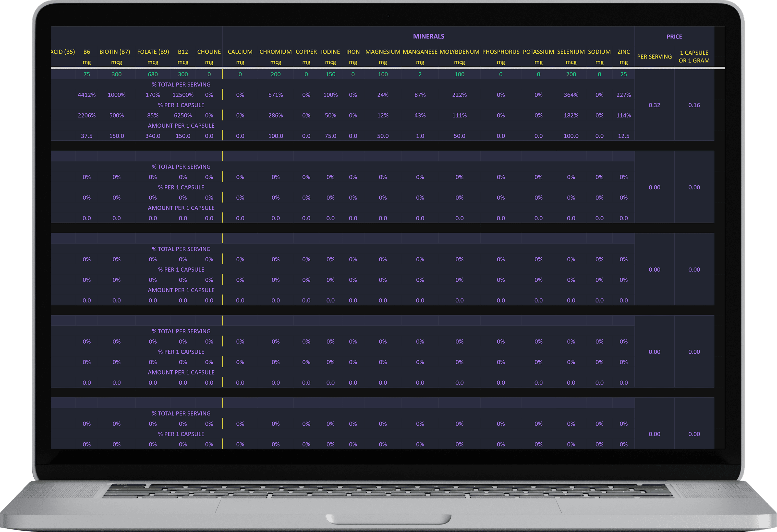Click the 4412% B6 percentage cell
Image resolution: width=777 pixels, height=532 pixels.
[87, 95]
